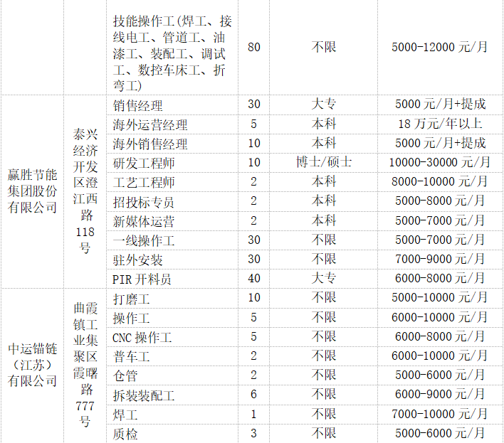
Task: Click the 8000-10000 元/月 salary cell
Action: point(440,181)
